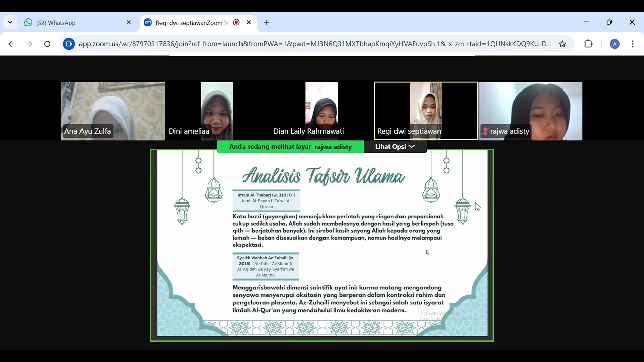Restore down the Chrome window

pos(609,22)
